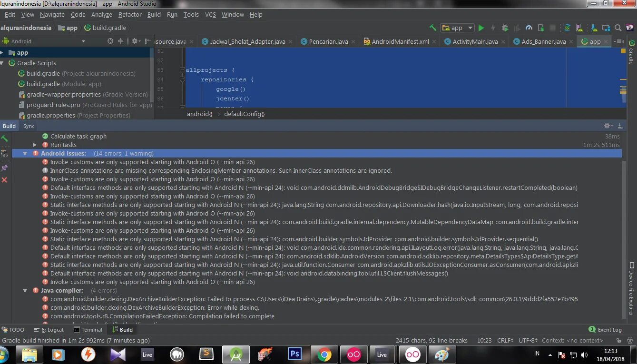Open Build panel settings gear

[x=608, y=126]
